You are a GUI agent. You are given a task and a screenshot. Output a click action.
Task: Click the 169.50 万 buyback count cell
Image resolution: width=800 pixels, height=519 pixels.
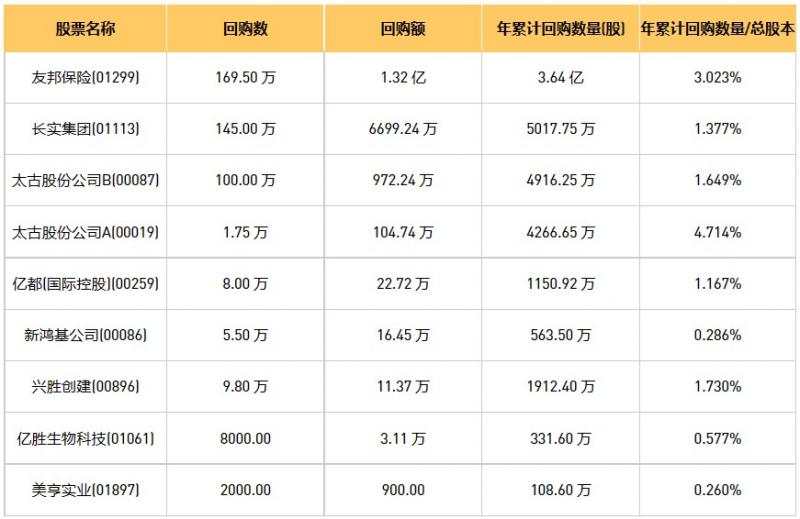click(245, 77)
